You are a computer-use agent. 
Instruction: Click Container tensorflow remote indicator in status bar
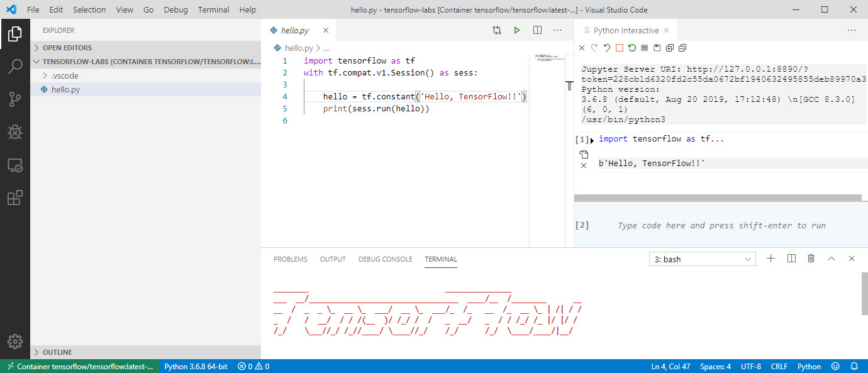coord(81,365)
